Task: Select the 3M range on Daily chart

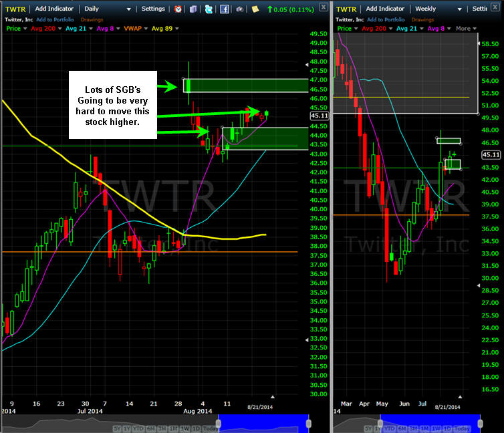Action: 162,428
